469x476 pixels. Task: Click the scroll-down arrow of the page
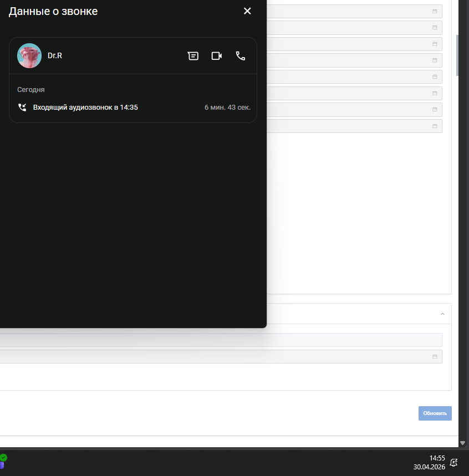462,443
